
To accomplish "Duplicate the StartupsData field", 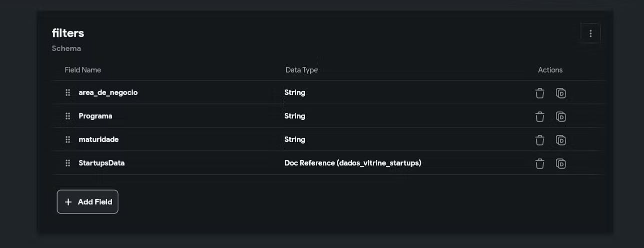I will pos(561,163).
